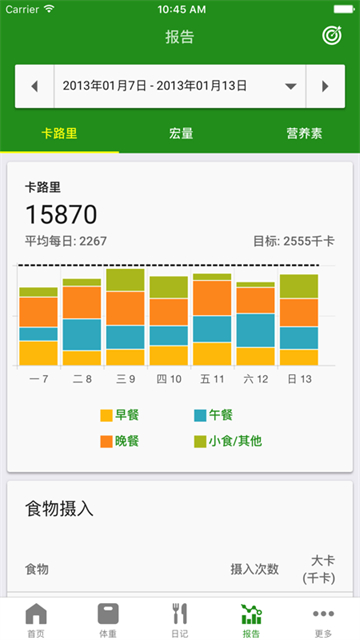Go to previous week with left arrow
The image size is (360, 640).
coord(35,86)
